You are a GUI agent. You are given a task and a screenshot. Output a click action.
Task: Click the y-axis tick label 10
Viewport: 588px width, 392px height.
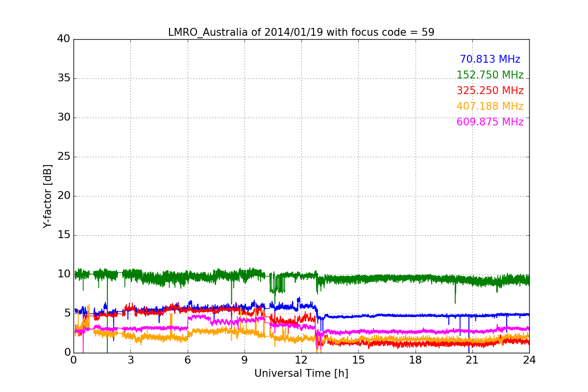click(64, 274)
